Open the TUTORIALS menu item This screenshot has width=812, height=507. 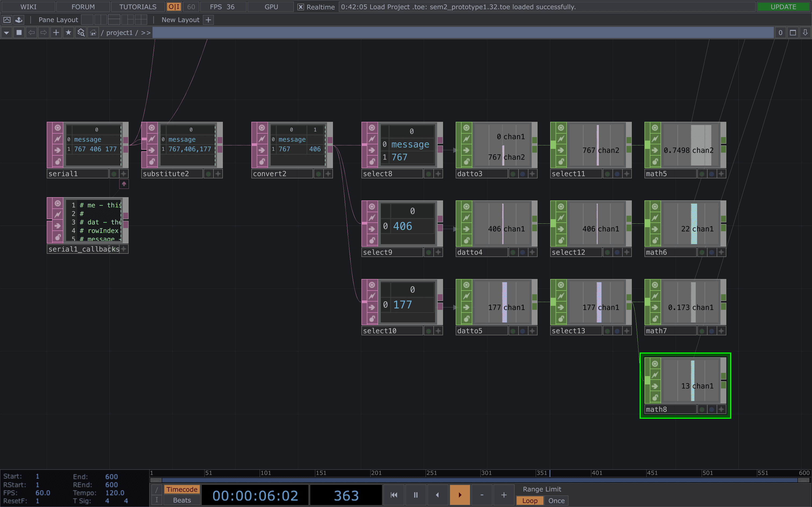137,7
